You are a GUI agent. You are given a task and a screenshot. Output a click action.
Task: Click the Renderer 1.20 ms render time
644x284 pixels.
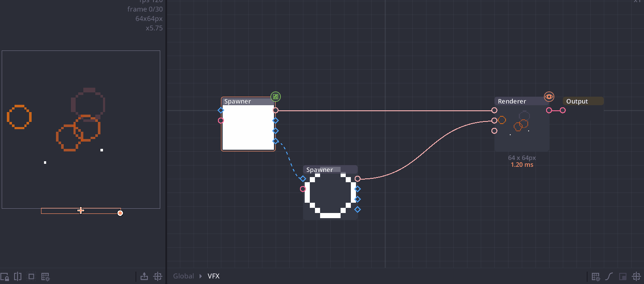tap(522, 165)
